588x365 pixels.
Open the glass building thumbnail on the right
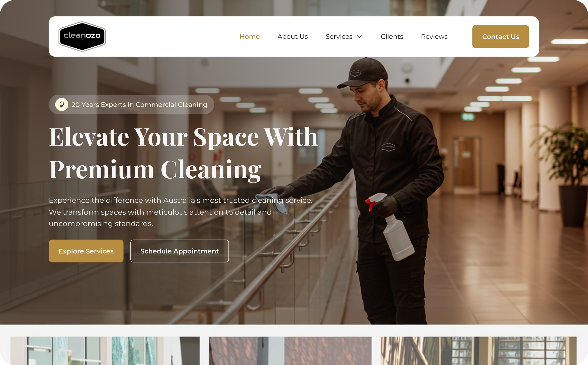479,351
